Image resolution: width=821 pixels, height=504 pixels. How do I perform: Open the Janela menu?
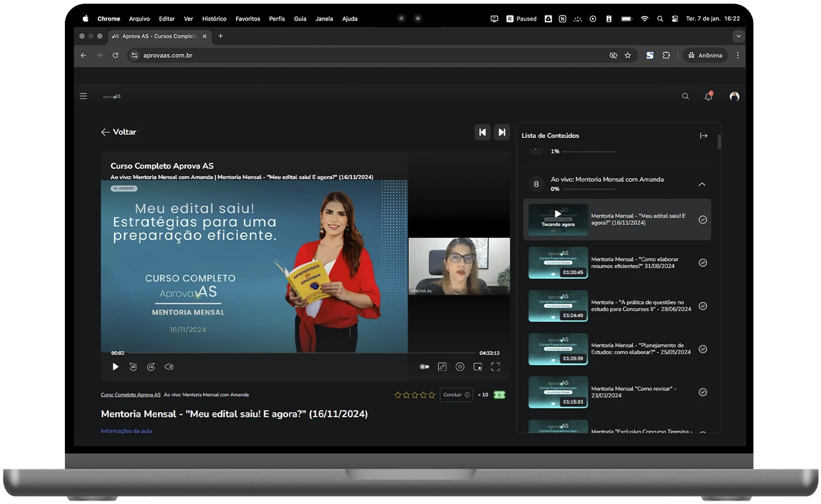[324, 19]
